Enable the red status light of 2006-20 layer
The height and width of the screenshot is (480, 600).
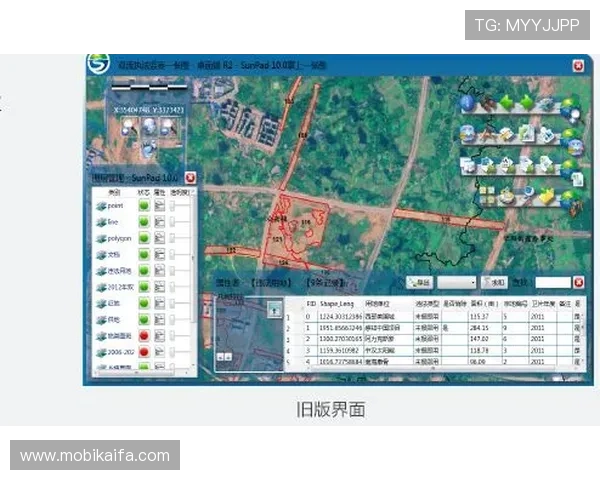[144, 352]
